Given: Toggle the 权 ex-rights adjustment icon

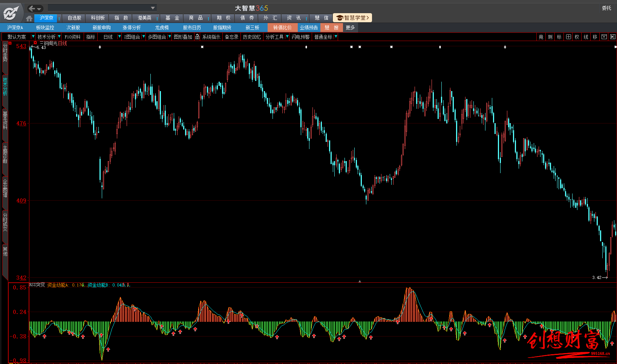Looking at the screenshot, I should [577, 37].
